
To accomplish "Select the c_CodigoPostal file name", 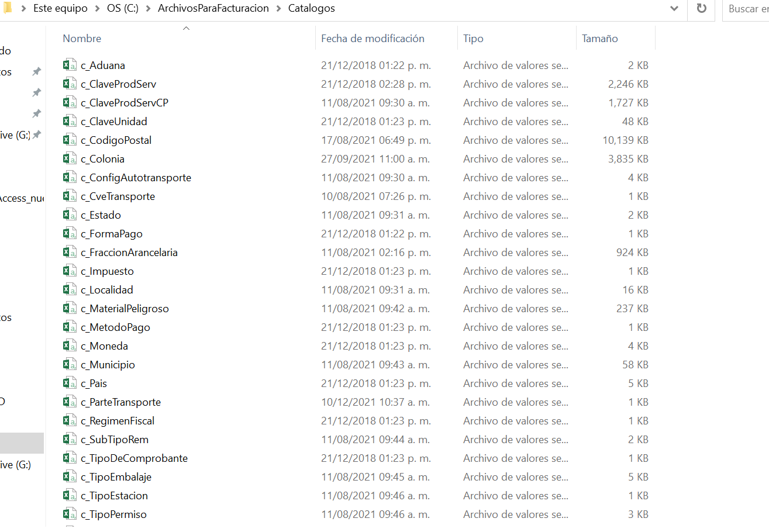I will (116, 140).
